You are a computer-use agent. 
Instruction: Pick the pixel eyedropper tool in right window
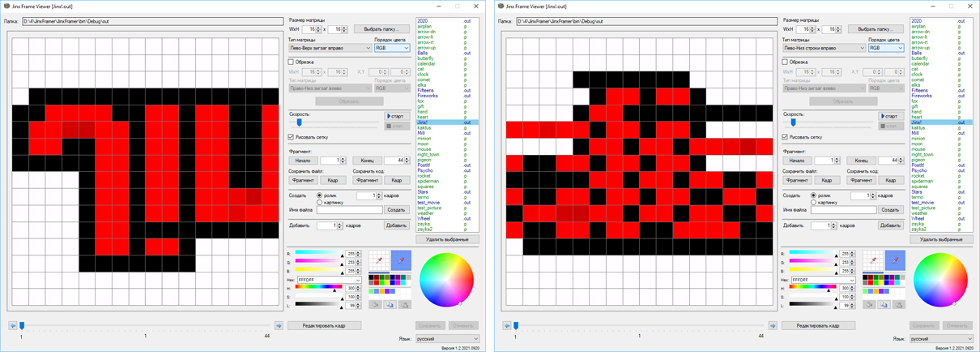pyautogui.click(x=873, y=260)
